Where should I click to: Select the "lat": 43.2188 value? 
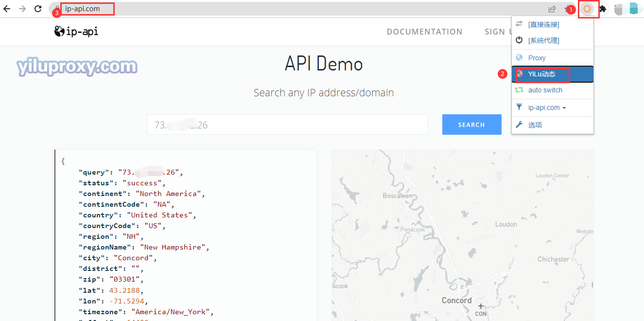point(124,290)
